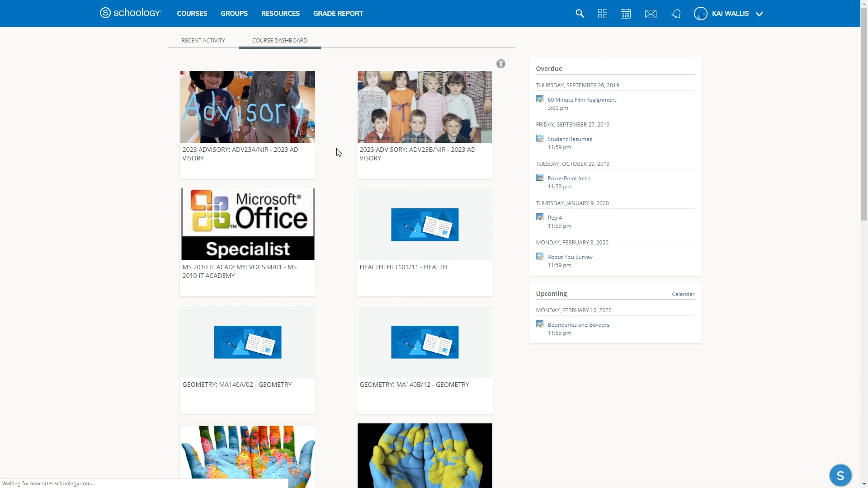Open the notifications bell icon
The height and width of the screenshot is (488, 868).
(x=675, y=14)
